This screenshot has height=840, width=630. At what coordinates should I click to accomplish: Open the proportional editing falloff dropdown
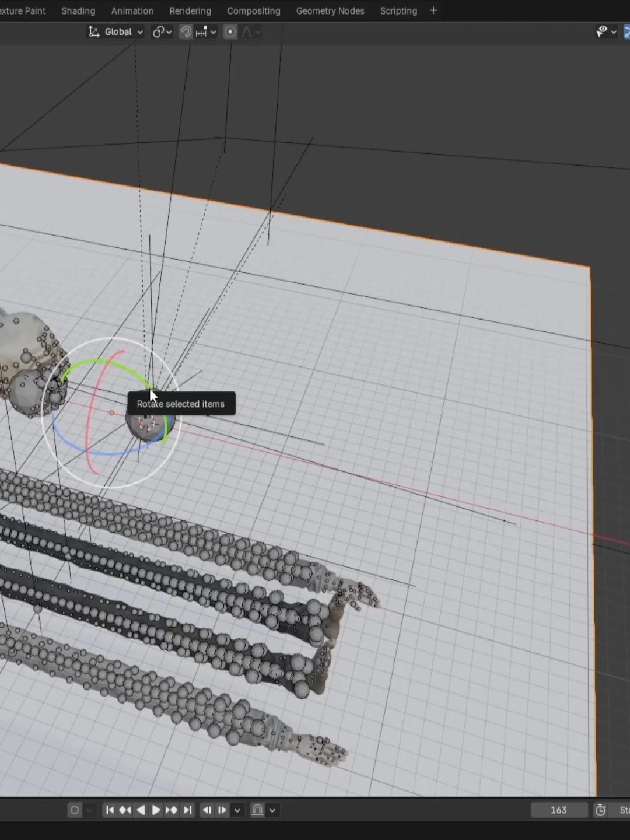tap(251, 32)
